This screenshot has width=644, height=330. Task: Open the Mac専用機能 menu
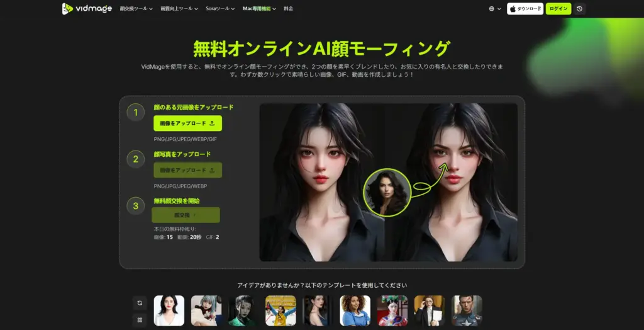(259, 9)
